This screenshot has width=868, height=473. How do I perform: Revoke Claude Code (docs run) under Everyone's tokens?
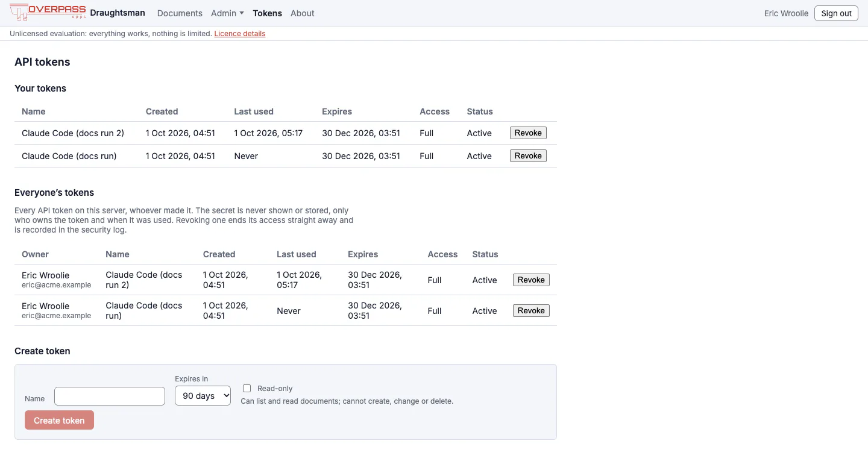pyautogui.click(x=531, y=311)
